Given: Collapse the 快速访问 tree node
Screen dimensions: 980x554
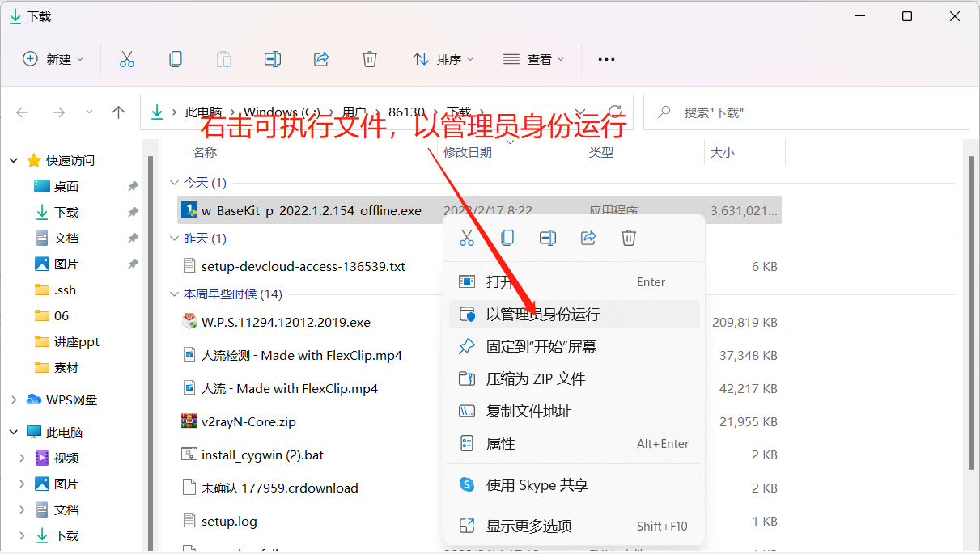Looking at the screenshot, I should [14, 160].
